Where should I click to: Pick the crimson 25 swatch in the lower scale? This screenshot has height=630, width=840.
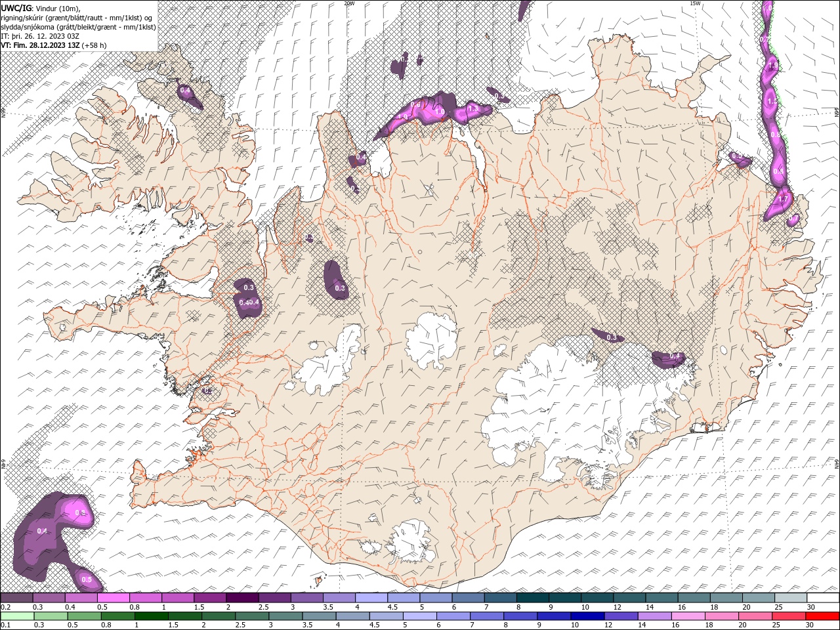point(788,616)
